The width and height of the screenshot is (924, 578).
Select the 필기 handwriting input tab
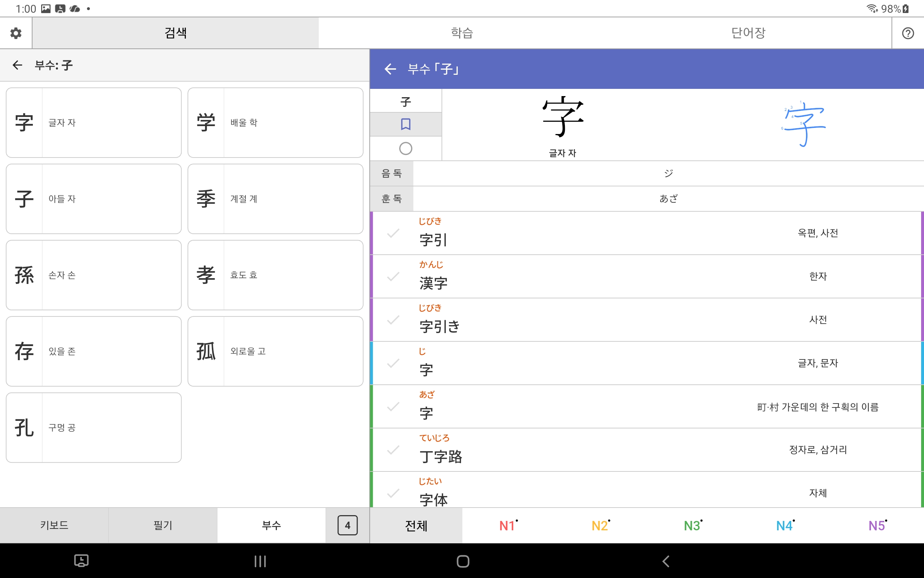(x=163, y=525)
